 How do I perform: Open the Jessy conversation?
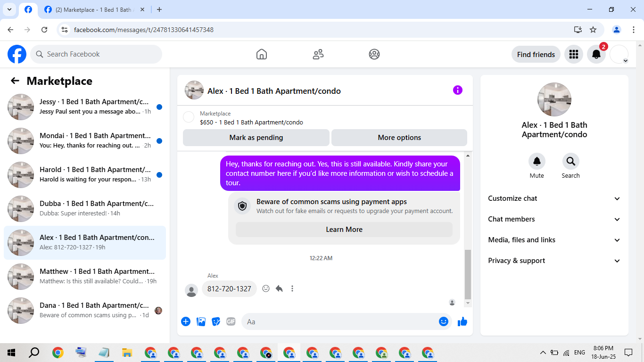[85, 107]
